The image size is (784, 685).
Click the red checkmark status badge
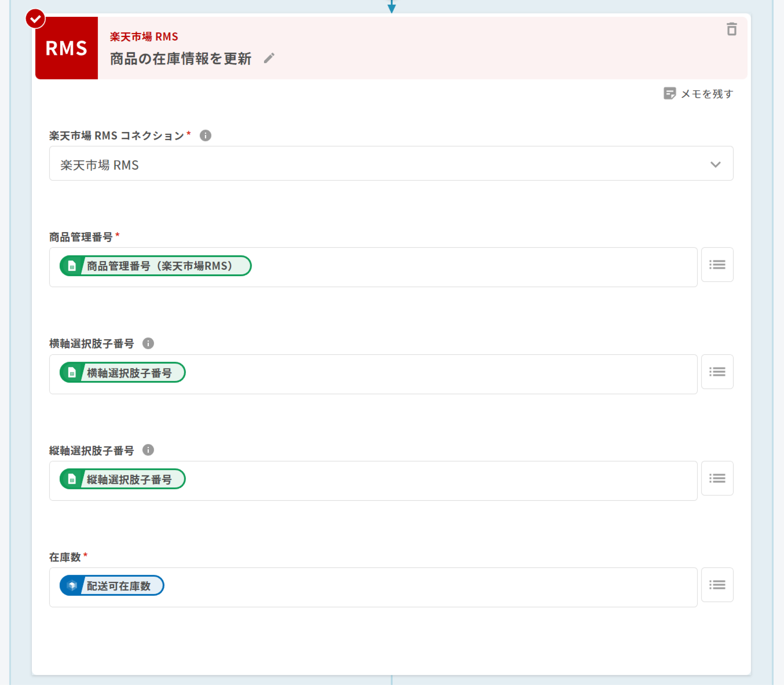point(35,19)
